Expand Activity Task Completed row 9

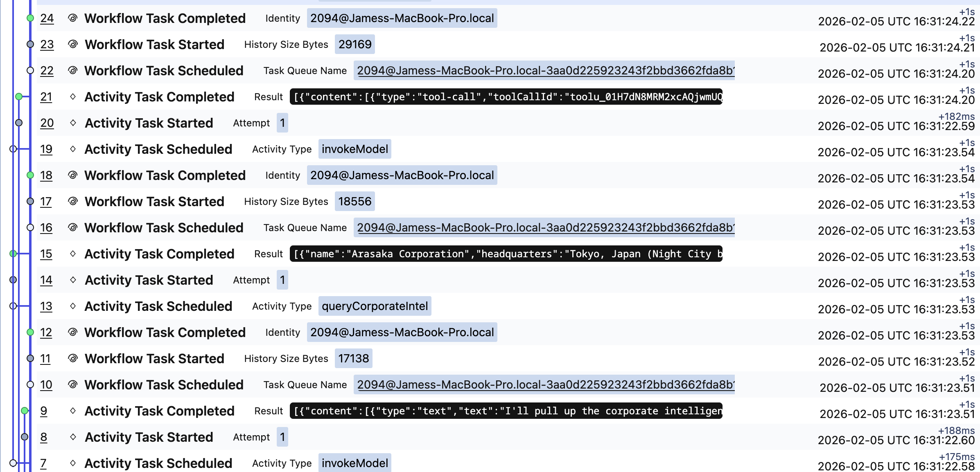(x=159, y=411)
